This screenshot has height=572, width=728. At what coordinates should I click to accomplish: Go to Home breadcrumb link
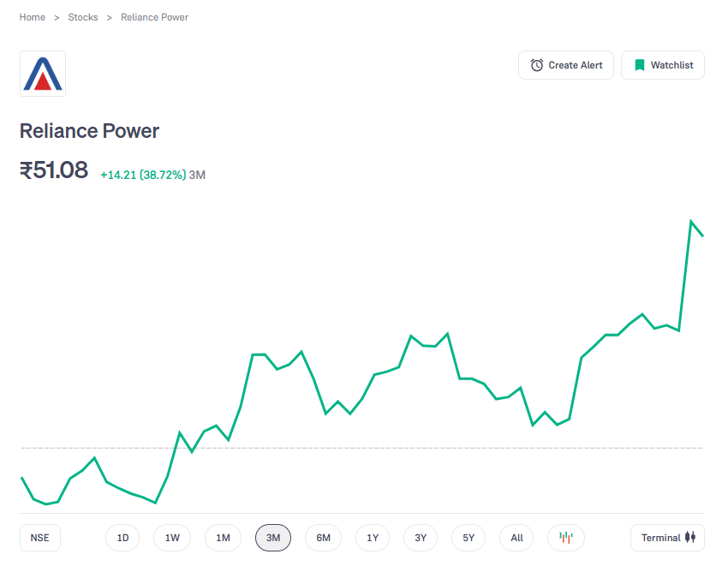[32, 17]
